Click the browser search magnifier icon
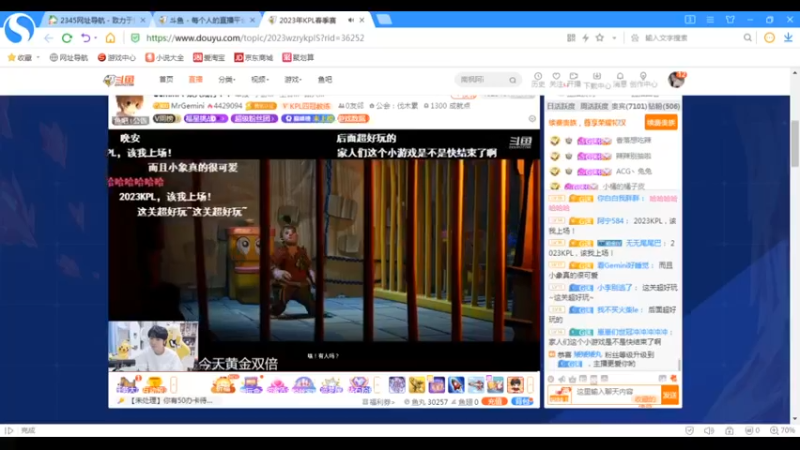This screenshot has height=450, width=800. pyautogui.click(x=747, y=38)
